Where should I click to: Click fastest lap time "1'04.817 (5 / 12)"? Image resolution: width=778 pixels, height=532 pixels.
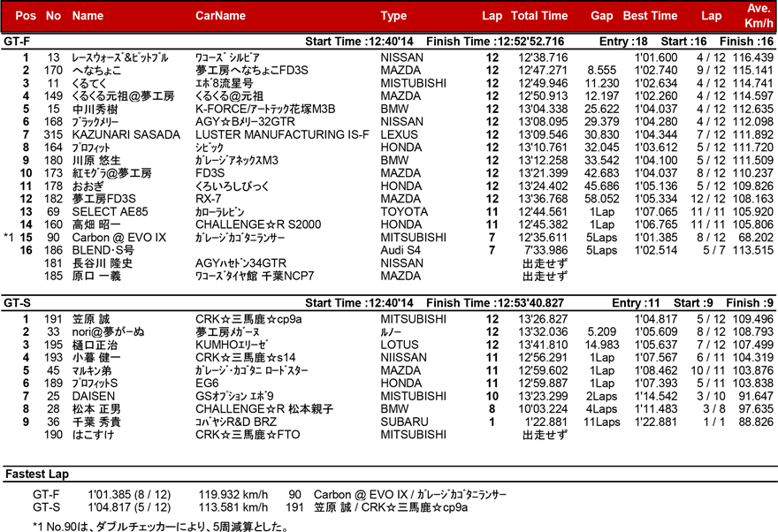(x=129, y=508)
